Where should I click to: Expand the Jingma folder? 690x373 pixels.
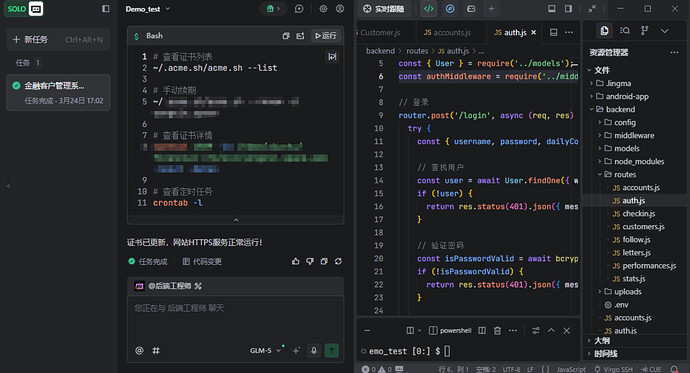(x=636, y=83)
